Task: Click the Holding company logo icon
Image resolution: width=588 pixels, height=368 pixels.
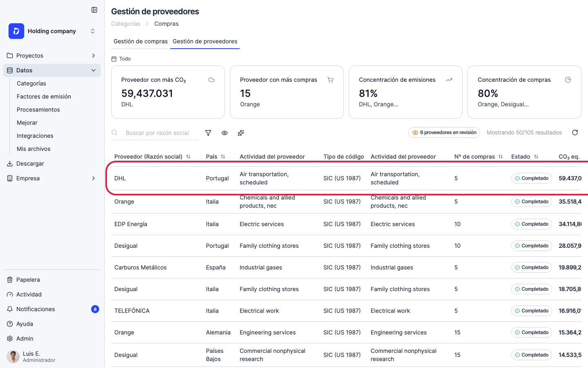Action: (x=16, y=31)
